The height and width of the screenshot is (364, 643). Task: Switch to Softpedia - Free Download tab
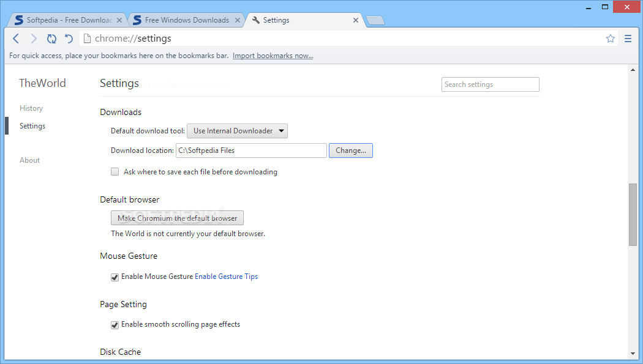point(67,20)
